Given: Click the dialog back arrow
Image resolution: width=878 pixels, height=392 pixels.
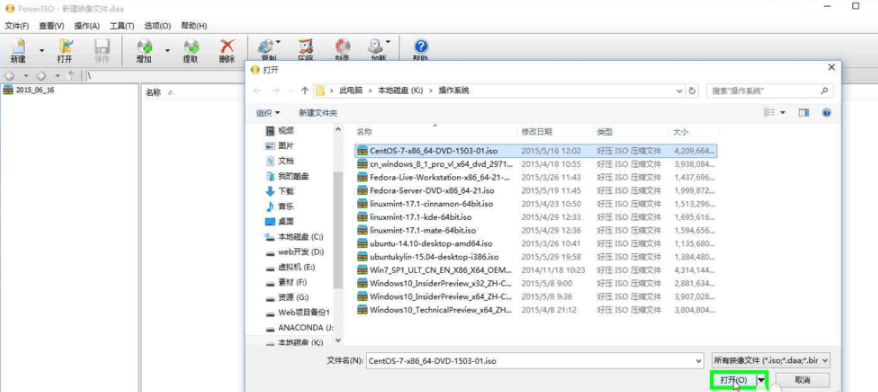Looking at the screenshot, I should tap(257, 91).
